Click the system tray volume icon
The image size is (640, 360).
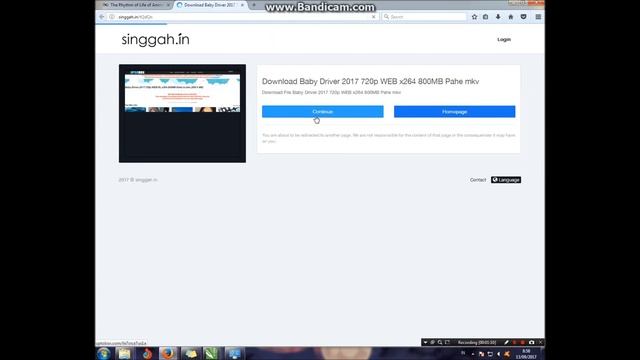pyautogui.click(x=498, y=354)
